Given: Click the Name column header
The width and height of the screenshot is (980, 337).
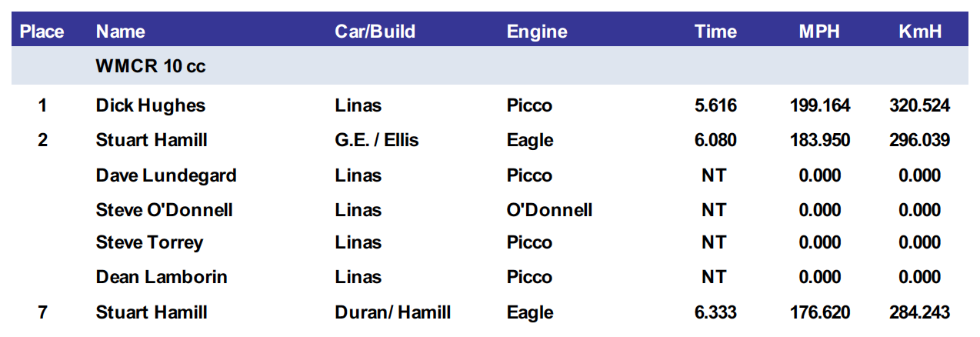Looking at the screenshot, I should click(x=121, y=32).
